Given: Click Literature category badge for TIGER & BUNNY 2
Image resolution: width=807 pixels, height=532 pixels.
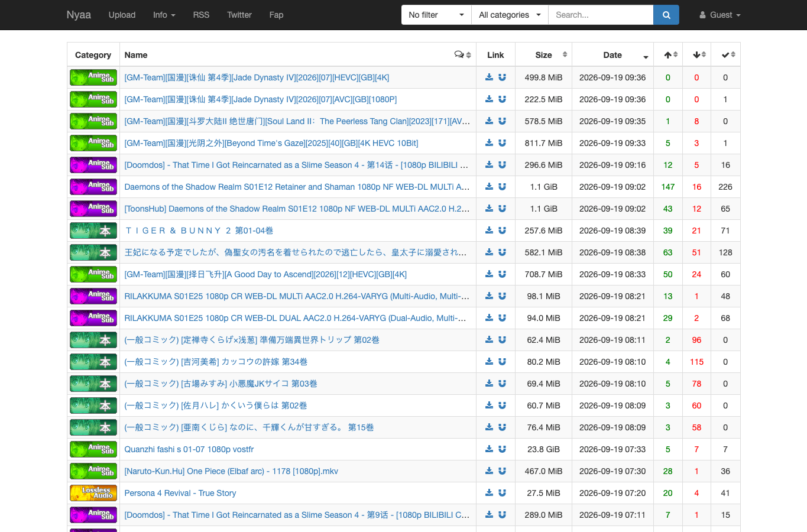Looking at the screenshot, I should coord(93,231).
